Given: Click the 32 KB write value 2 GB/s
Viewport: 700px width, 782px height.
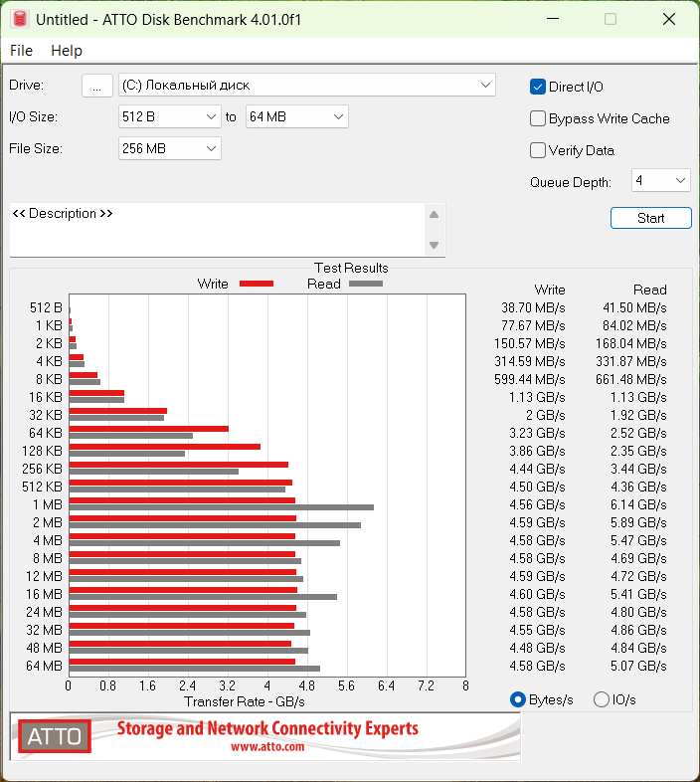Looking at the screenshot, I should click(x=546, y=415).
